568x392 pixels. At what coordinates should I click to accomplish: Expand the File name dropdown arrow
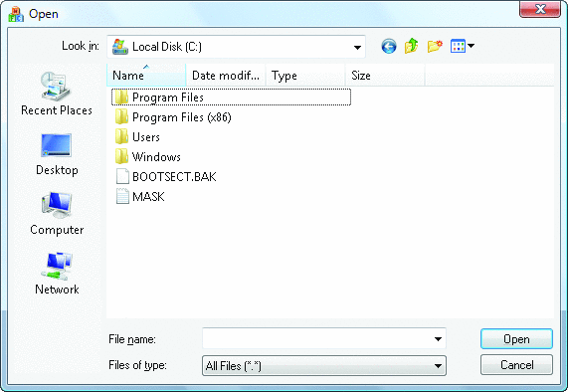click(x=438, y=339)
